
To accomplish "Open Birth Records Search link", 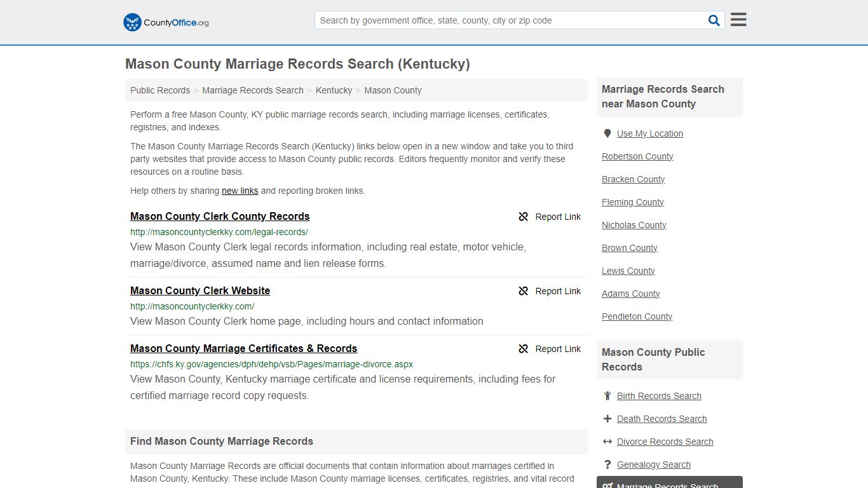I will (659, 396).
